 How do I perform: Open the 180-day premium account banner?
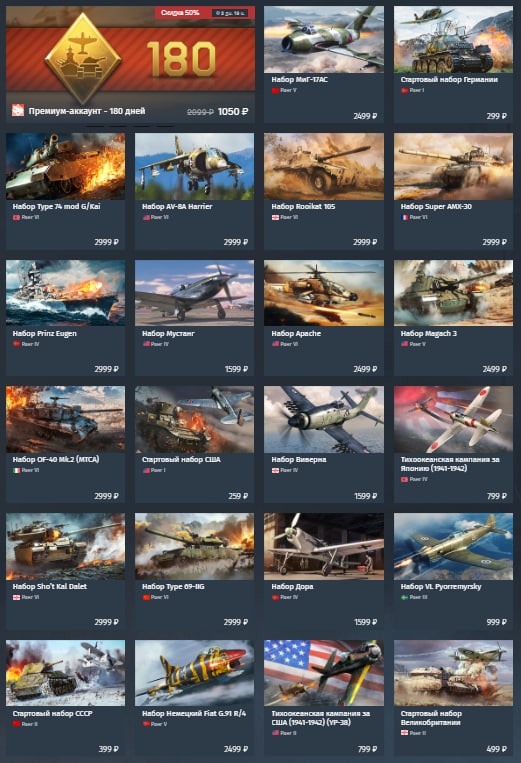pos(130,64)
